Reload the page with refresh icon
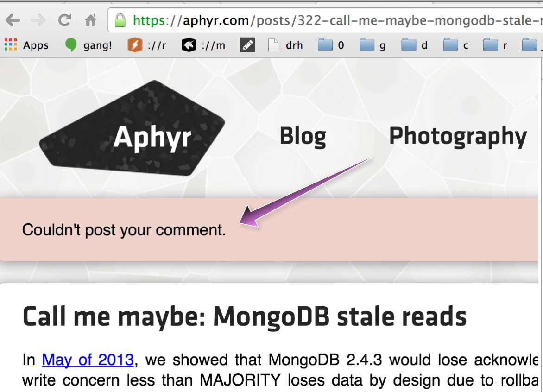The width and height of the screenshot is (543, 392). tap(64, 20)
